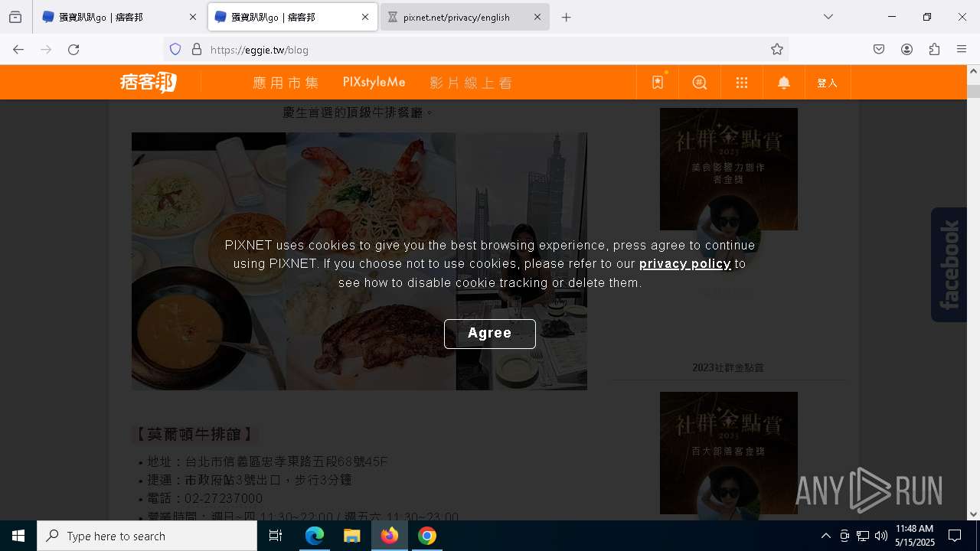Click the taskbar search box
The image size is (980, 551).
147,536
